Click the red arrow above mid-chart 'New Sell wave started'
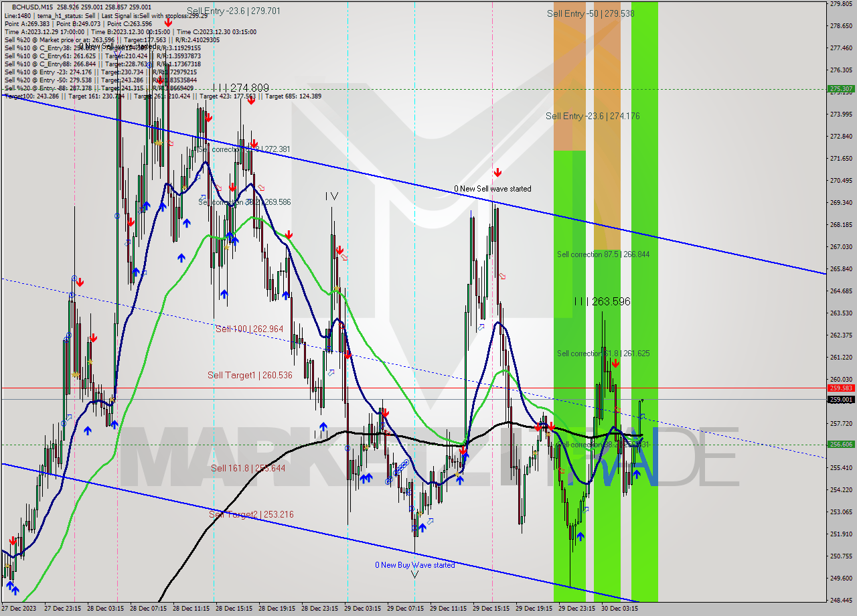The image size is (857, 616). pyautogui.click(x=497, y=173)
